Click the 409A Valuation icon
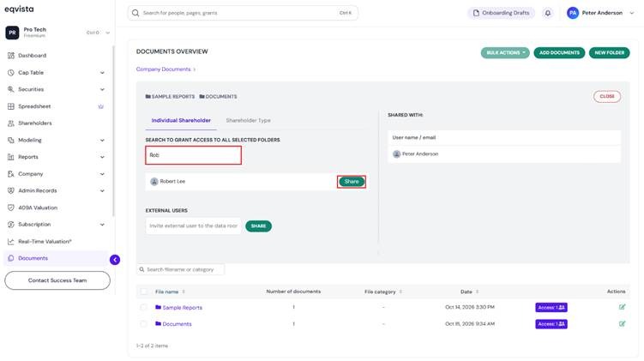The width and height of the screenshot is (644, 361). point(11,208)
